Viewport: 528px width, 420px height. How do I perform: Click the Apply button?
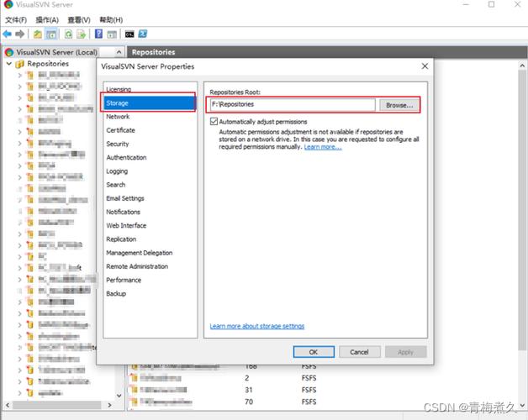(x=405, y=352)
